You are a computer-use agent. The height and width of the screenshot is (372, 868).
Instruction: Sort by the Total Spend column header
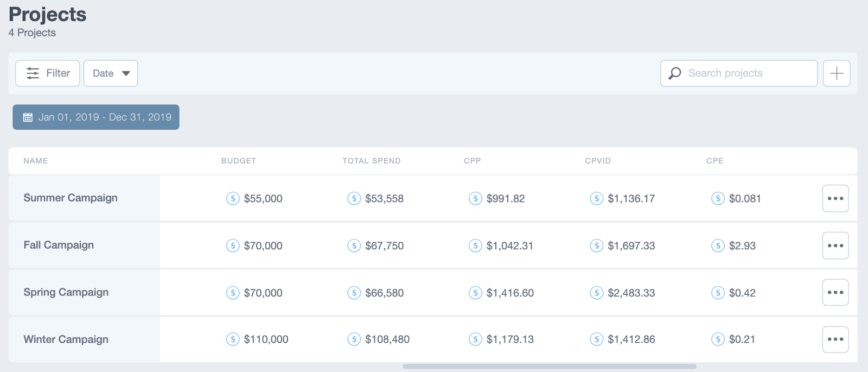tap(372, 161)
